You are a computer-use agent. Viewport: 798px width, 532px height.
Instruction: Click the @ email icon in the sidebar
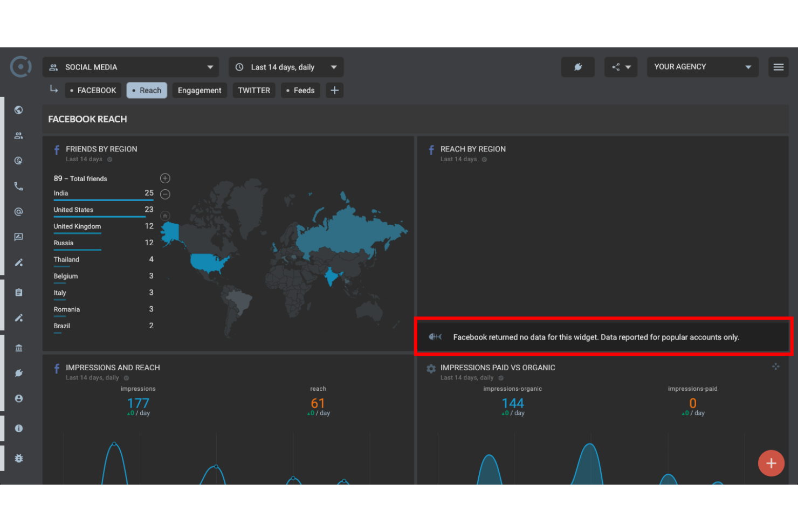pos(19,212)
